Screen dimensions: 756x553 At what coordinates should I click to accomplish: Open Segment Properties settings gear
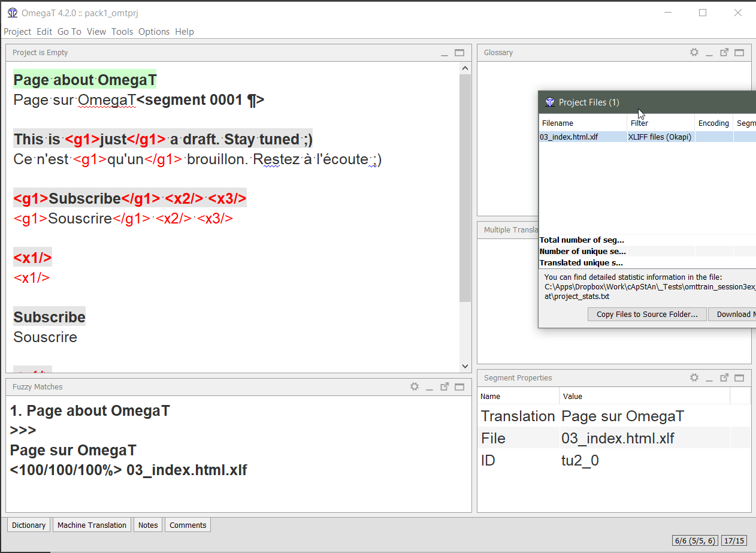pyautogui.click(x=694, y=377)
